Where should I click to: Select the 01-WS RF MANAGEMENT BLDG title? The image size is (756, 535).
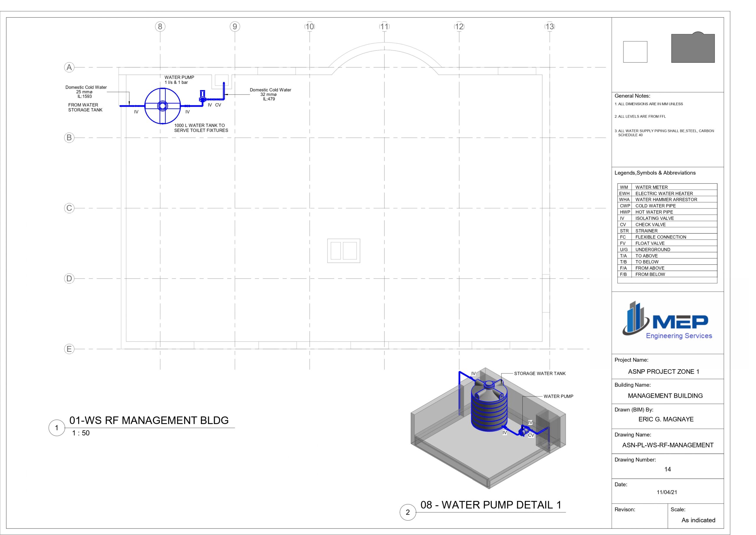pyautogui.click(x=149, y=420)
